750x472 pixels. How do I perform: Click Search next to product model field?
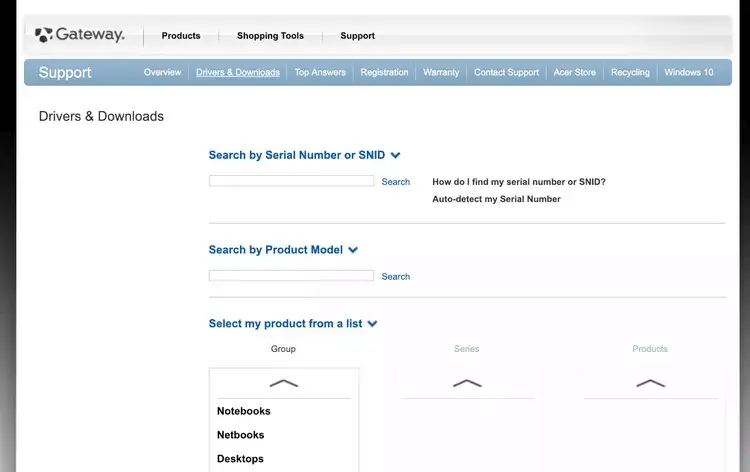[x=396, y=276]
